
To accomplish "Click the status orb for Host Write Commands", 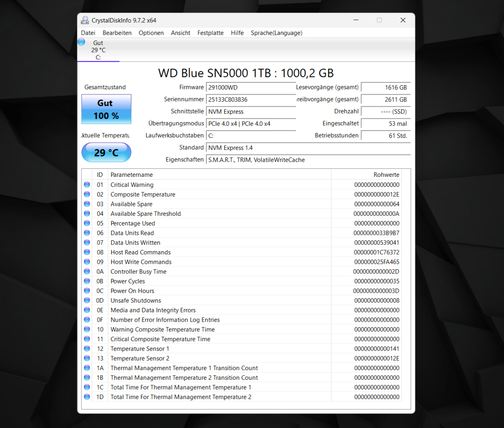I will 87,262.
